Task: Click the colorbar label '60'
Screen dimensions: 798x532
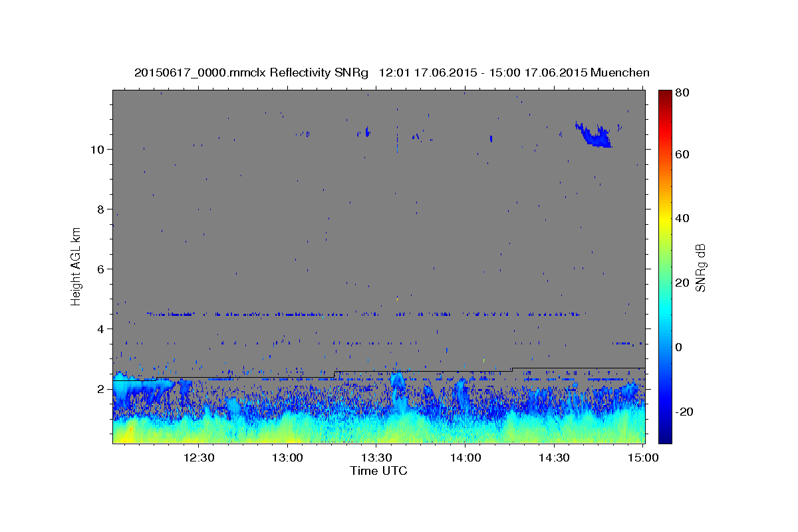Action: 683,154
